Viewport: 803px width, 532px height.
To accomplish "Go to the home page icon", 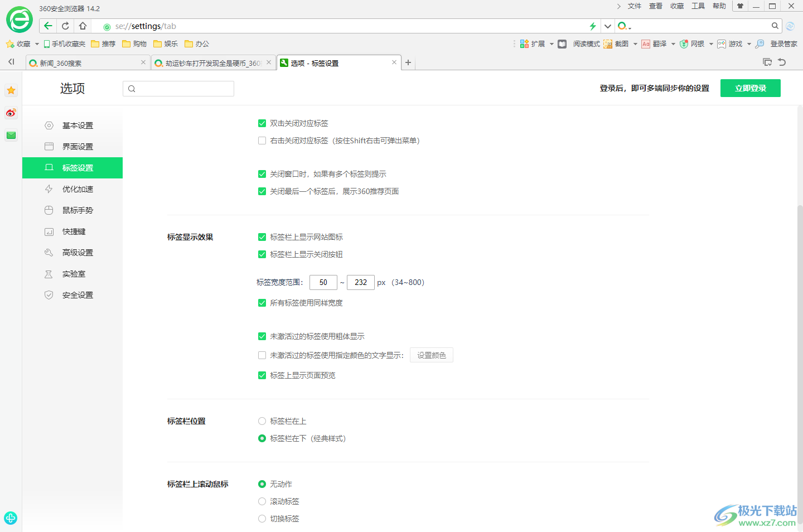I will [x=83, y=26].
